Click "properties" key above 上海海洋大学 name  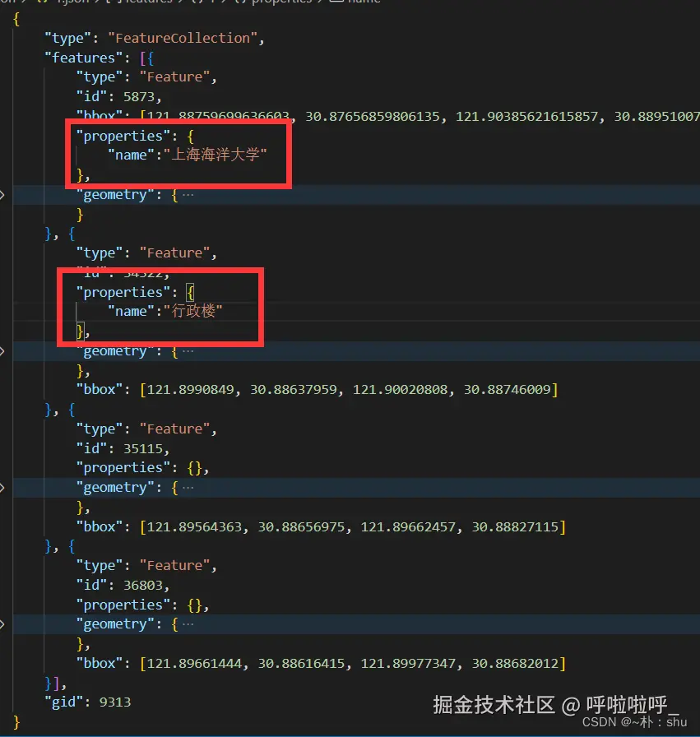point(123,137)
